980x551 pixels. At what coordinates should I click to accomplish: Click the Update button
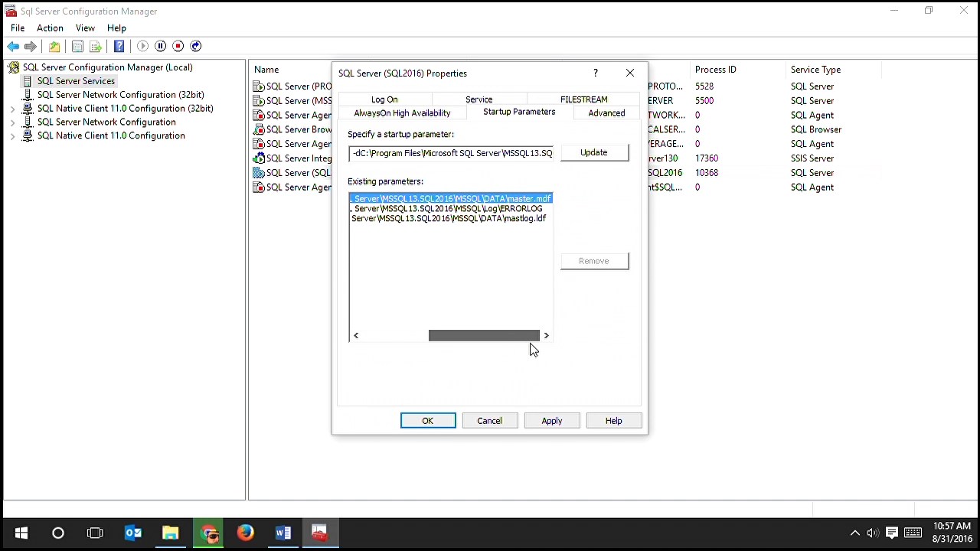[594, 152]
